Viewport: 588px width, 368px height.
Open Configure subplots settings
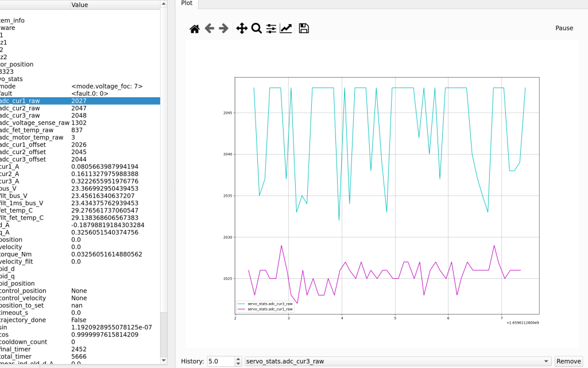[x=271, y=29]
